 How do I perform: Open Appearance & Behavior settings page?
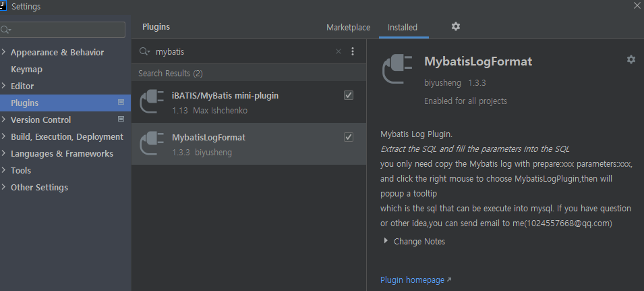[x=57, y=52]
